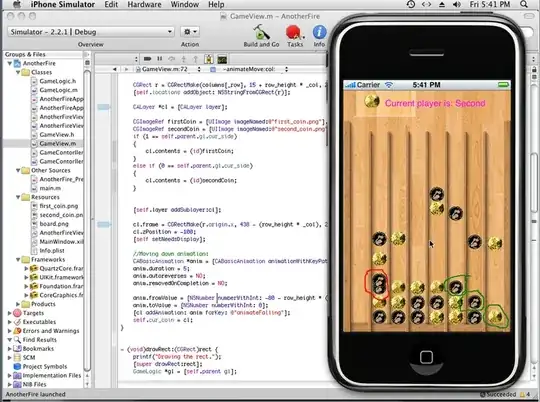Click the breakpoint marker beside cl.frame line

[x=103, y=225]
